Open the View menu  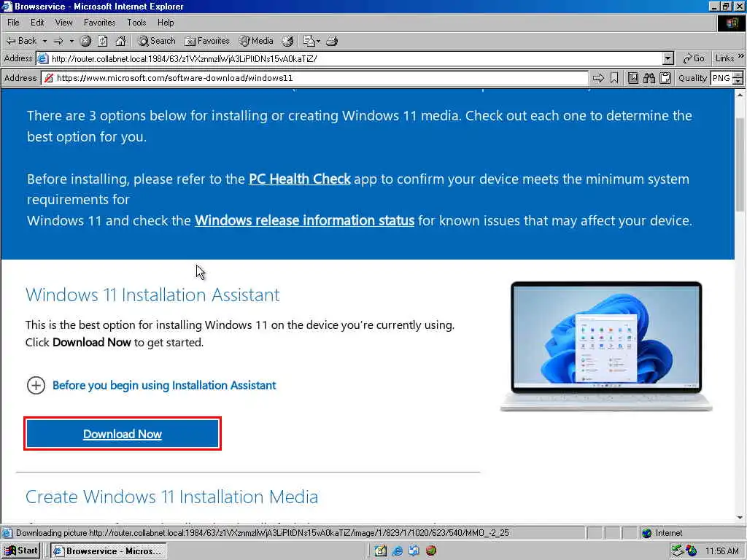point(64,23)
